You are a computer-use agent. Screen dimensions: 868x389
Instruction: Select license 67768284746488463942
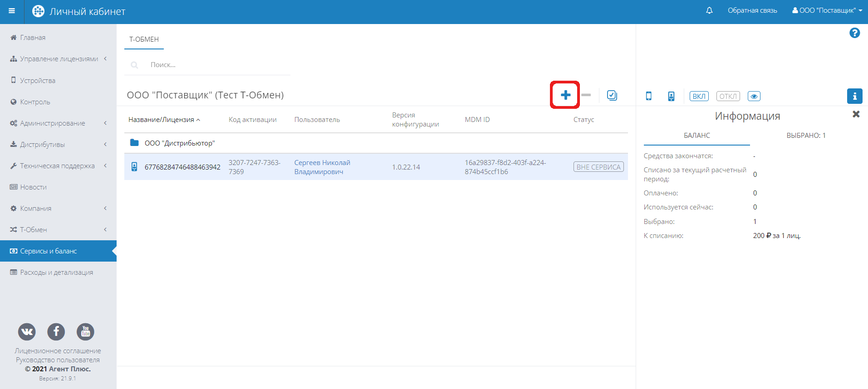182,167
